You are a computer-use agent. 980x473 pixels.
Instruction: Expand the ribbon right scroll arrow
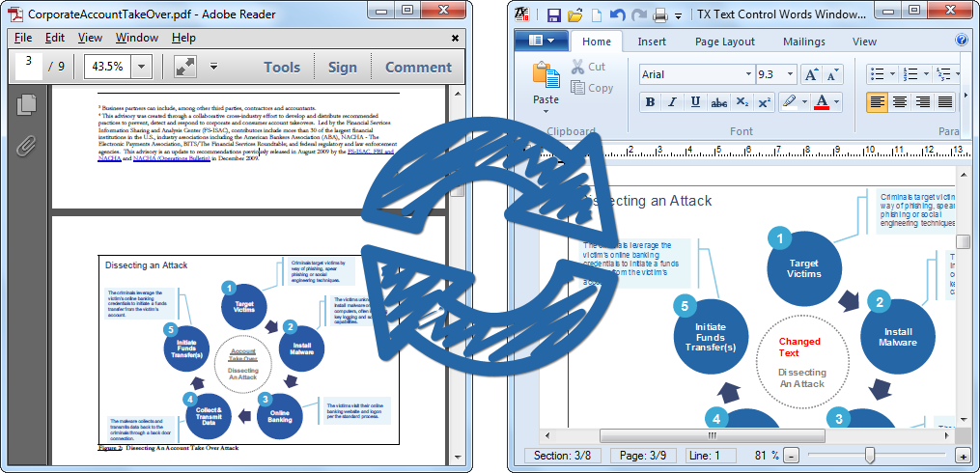(x=966, y=97)
